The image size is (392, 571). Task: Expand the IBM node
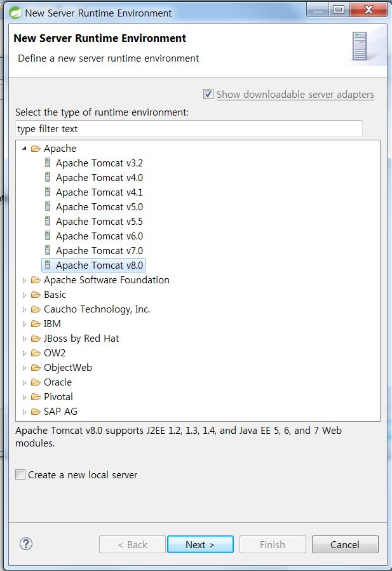pos(24,324)
